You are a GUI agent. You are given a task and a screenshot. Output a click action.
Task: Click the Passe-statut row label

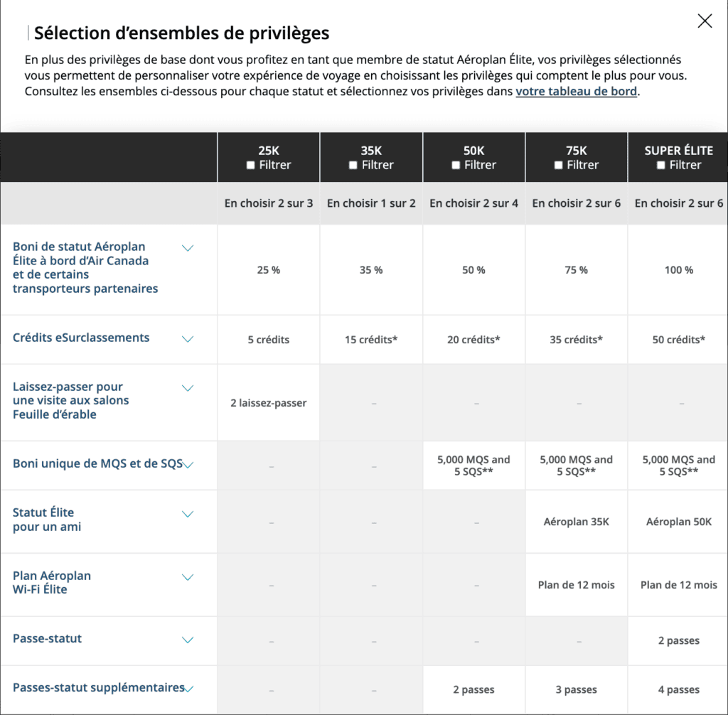(47, 638)
